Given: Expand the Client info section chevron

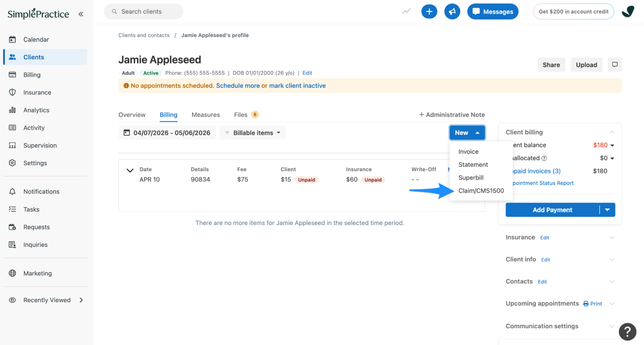Looking at the screenshot, I should [611, 259].
